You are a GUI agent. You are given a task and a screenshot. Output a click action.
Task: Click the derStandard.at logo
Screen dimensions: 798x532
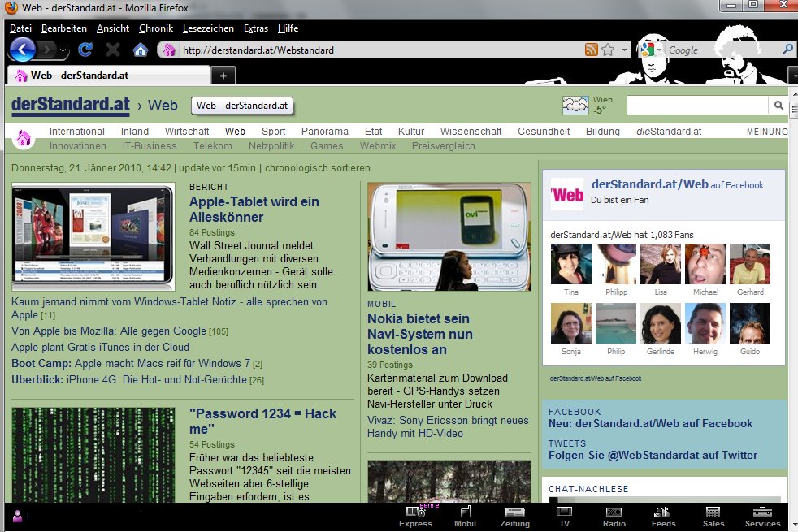coord(71,104)
